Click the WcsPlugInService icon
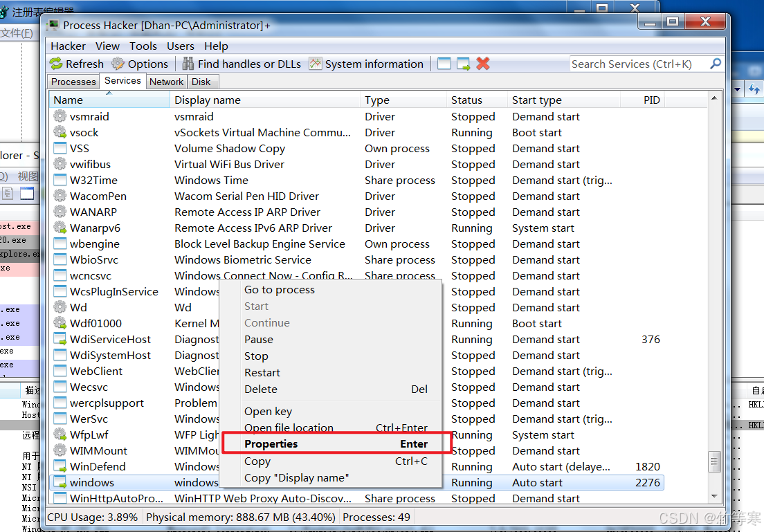The width and height of the screenshot is (764, 532). (60, 291)
